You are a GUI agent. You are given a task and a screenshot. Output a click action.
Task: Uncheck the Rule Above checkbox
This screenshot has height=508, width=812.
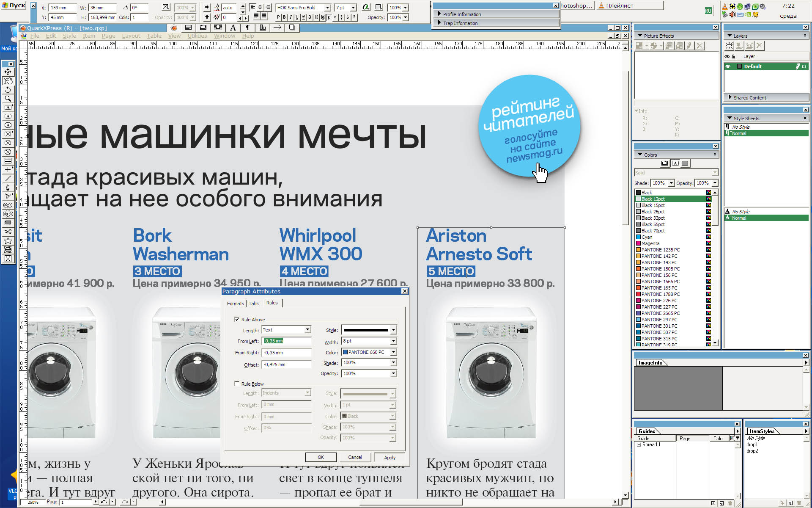pyautogui.click(x=237, y=319)
